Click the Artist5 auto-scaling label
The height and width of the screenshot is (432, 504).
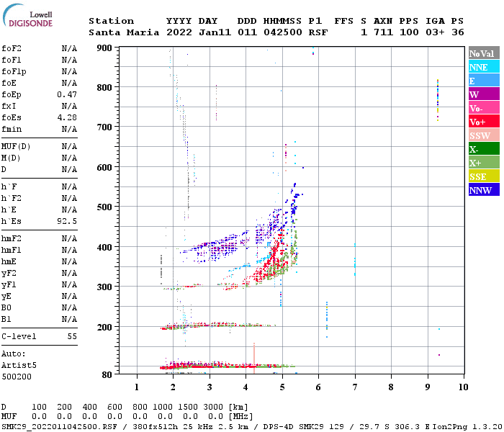point(19,365)
